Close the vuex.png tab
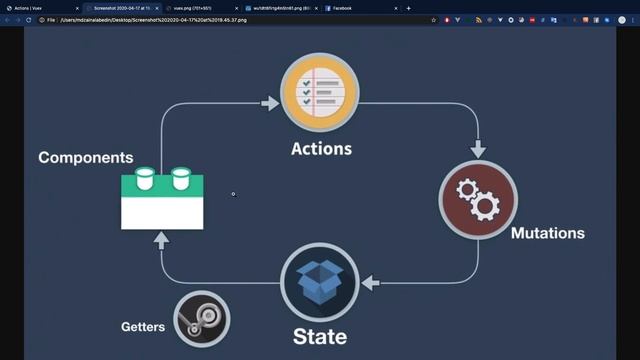The height and width of the screenshot is (360, 640). pos(236,8)
